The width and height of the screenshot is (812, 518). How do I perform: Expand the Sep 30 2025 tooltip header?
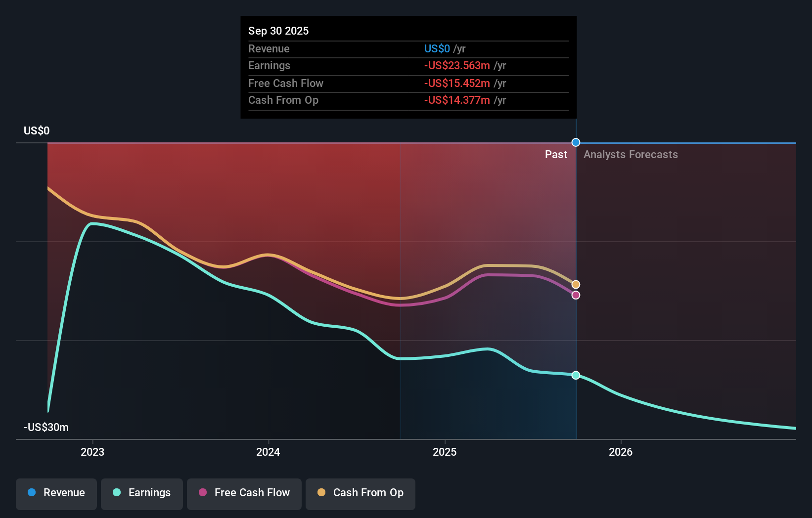[278, 31]
